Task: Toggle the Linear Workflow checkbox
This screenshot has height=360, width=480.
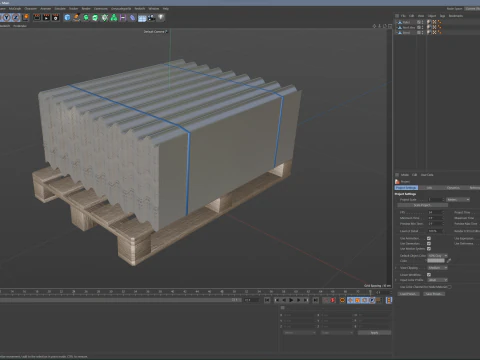Action: 429,275
